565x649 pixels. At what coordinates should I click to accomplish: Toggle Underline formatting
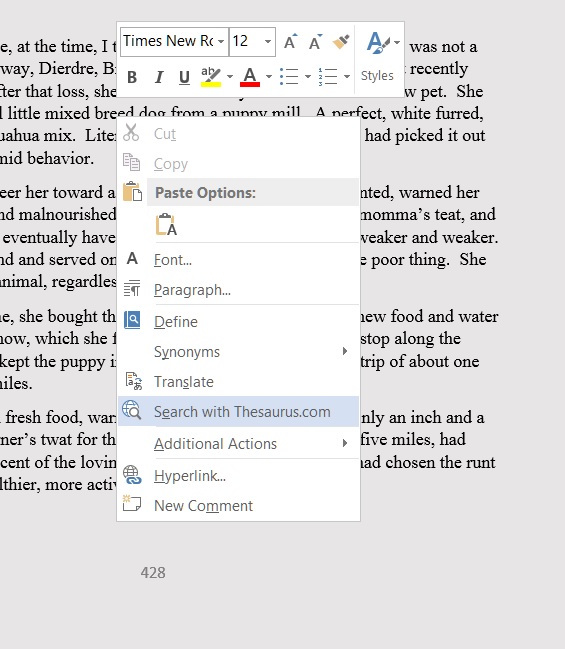(x=184, y=77)
